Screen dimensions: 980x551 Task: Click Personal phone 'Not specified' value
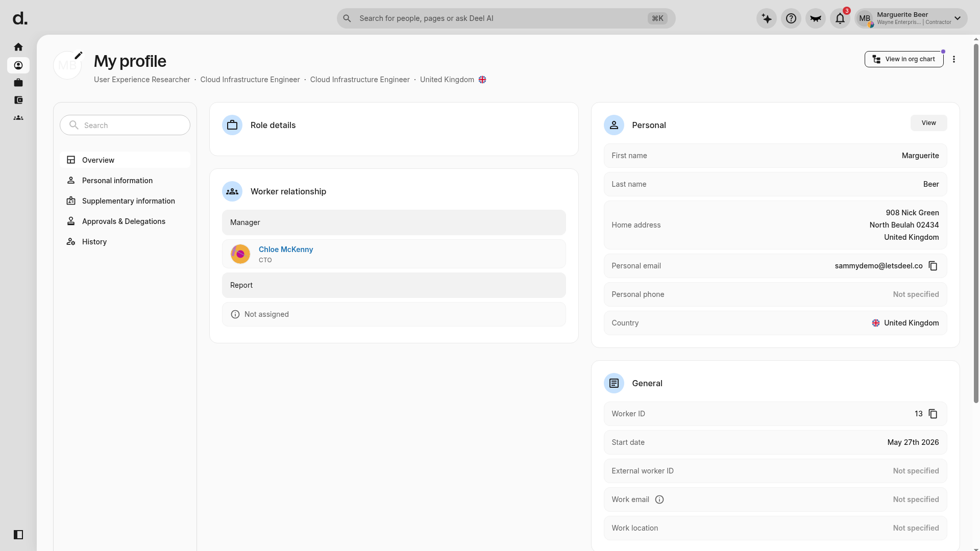click(916, 294)
